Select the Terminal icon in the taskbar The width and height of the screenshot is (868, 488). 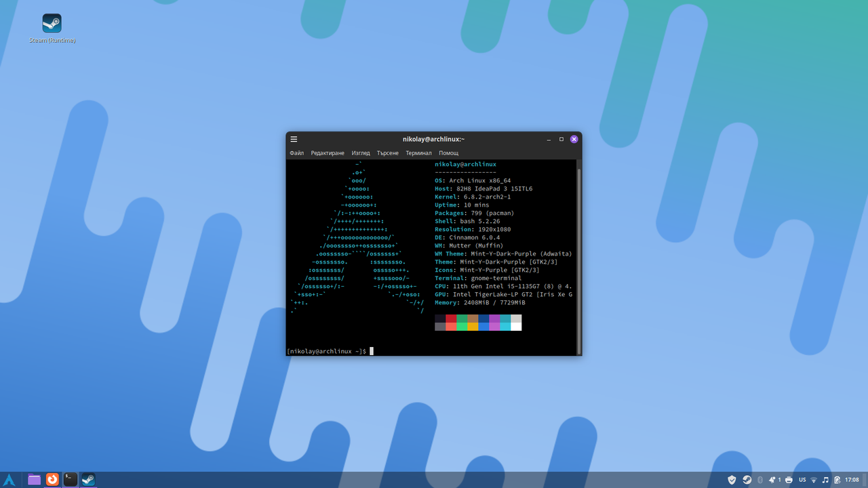point(71,480)
